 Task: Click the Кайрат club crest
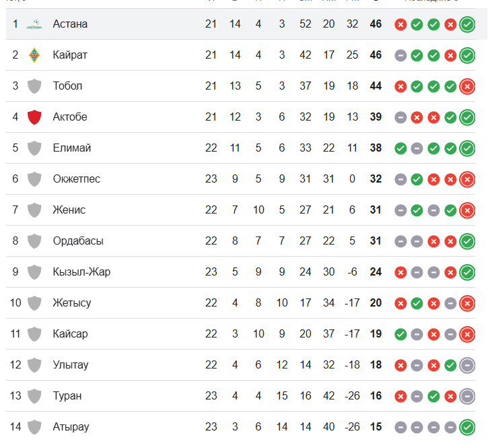pyautogui.click(x=34, y=55)
